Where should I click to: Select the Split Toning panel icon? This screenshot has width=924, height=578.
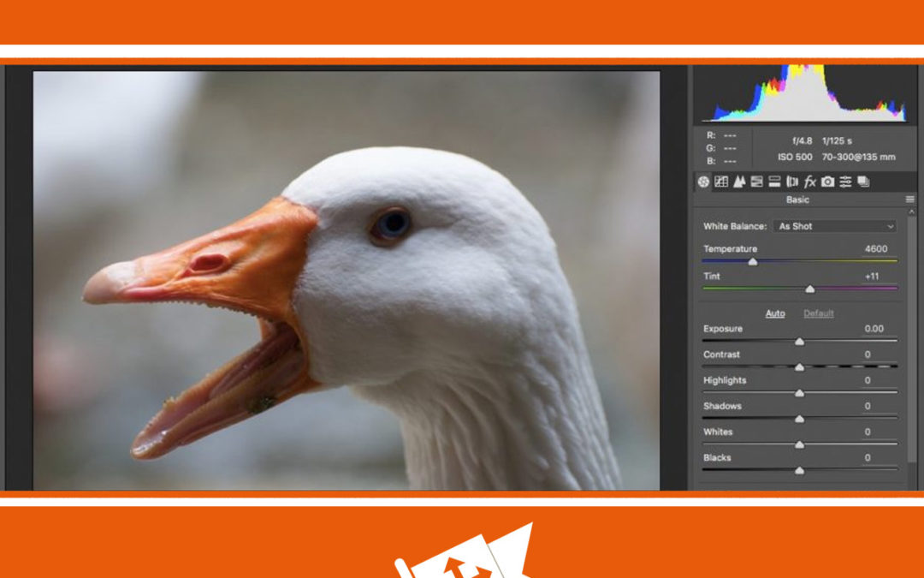tap(775, 182)
